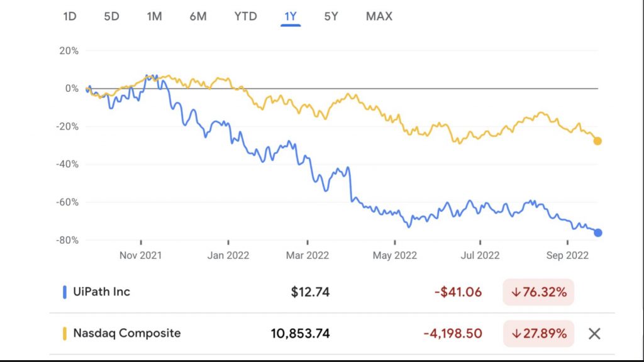Switch to the 5Y range
The width and height of the screenshot is (644, 362).
331,16
